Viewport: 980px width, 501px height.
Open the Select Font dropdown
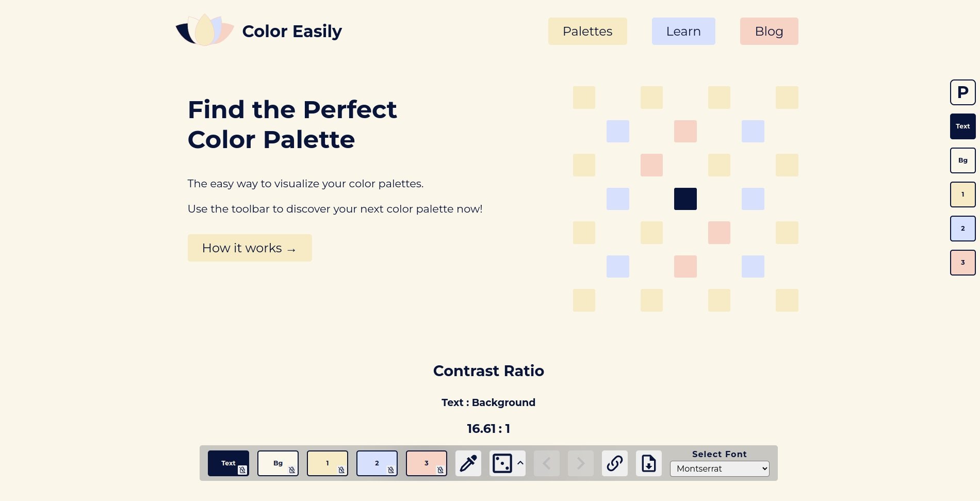pyautogui.click(x=720, y=468)
